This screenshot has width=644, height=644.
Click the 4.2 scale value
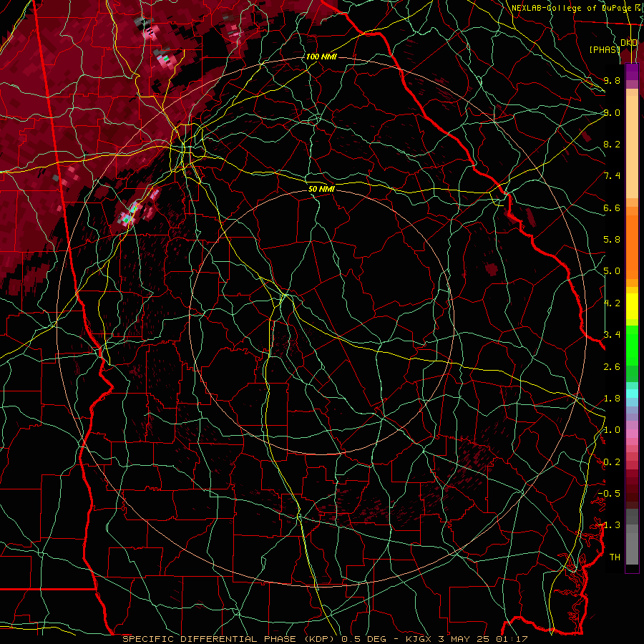click(612, 303)
